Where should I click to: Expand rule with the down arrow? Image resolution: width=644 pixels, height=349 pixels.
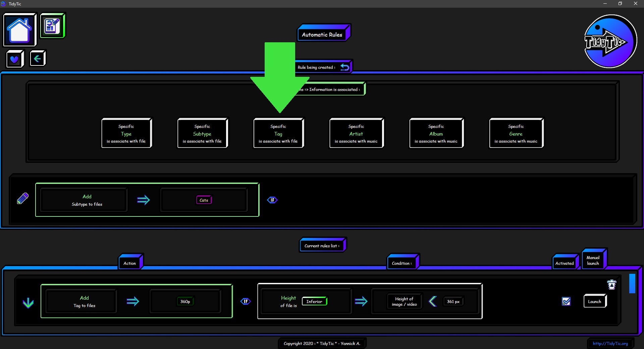click(28, 303)
